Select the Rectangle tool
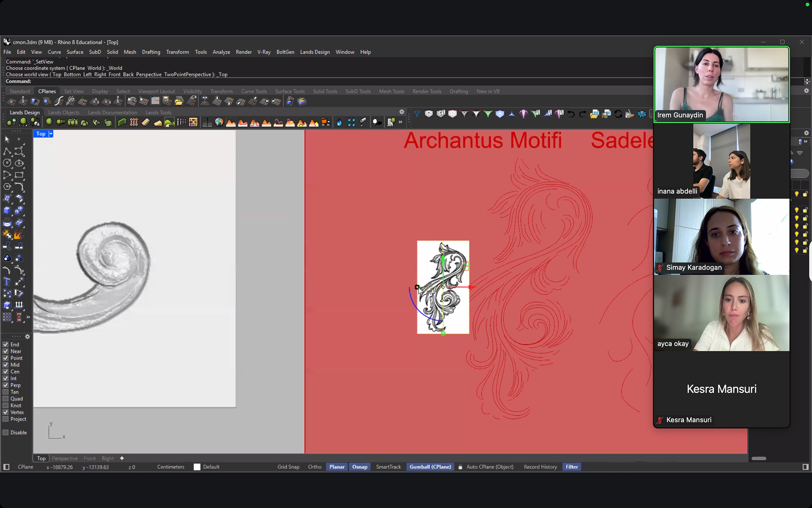This screenshot has width=812, height=508. pos(19,175)
